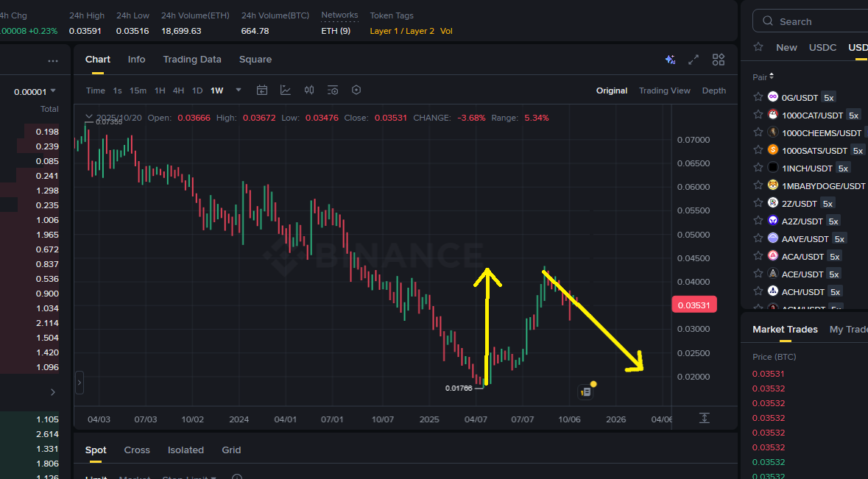Click the Vol token tag

coord(446,31)
